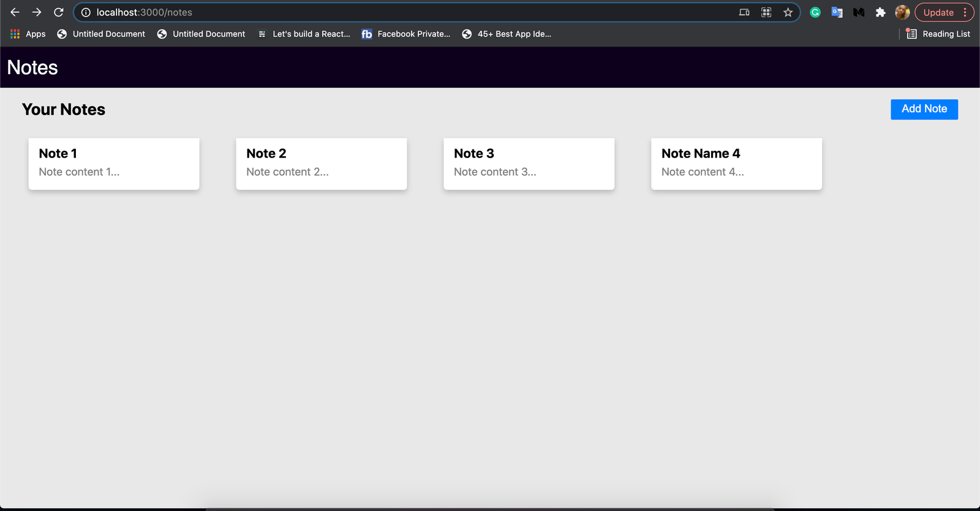
Task: Click the Notes header title
Action: point(32,67)
